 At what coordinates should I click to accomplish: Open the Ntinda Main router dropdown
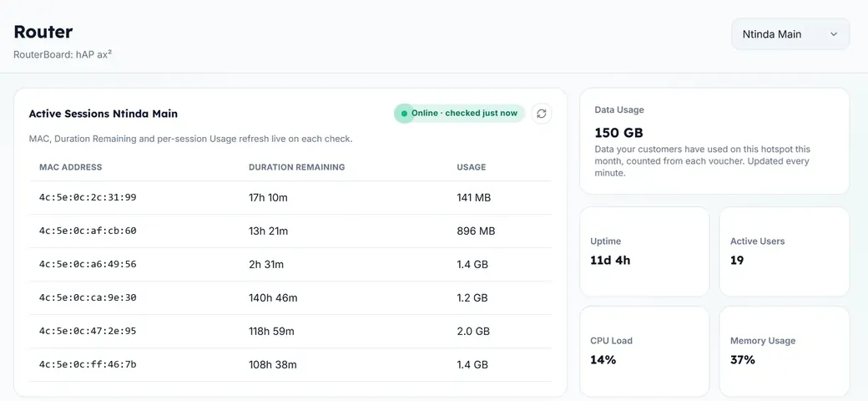coord(790,34)
